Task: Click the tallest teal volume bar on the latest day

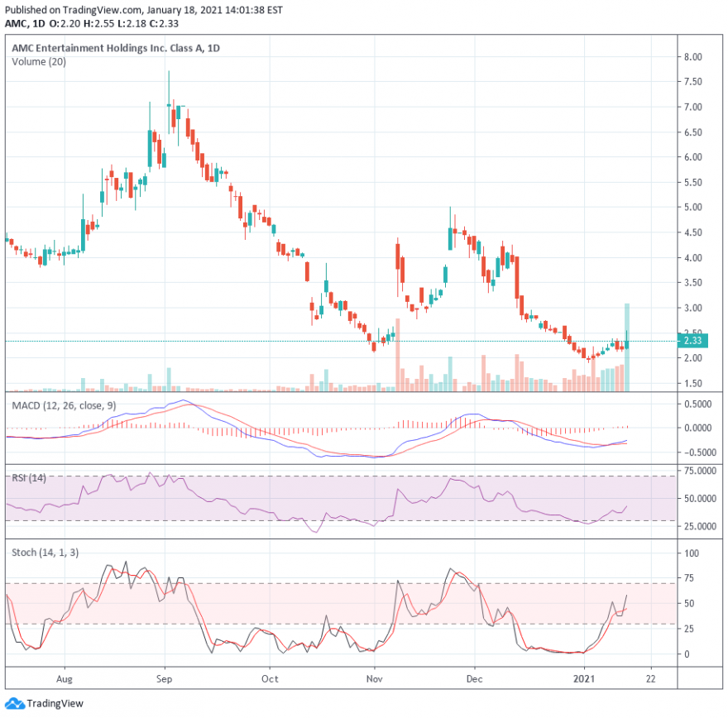Action: [x=627, y=347]
